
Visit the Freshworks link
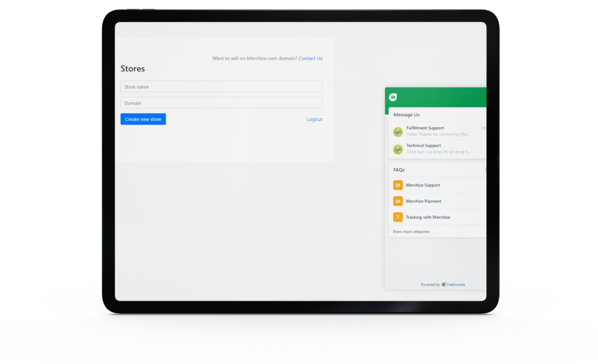coord(456,285)
